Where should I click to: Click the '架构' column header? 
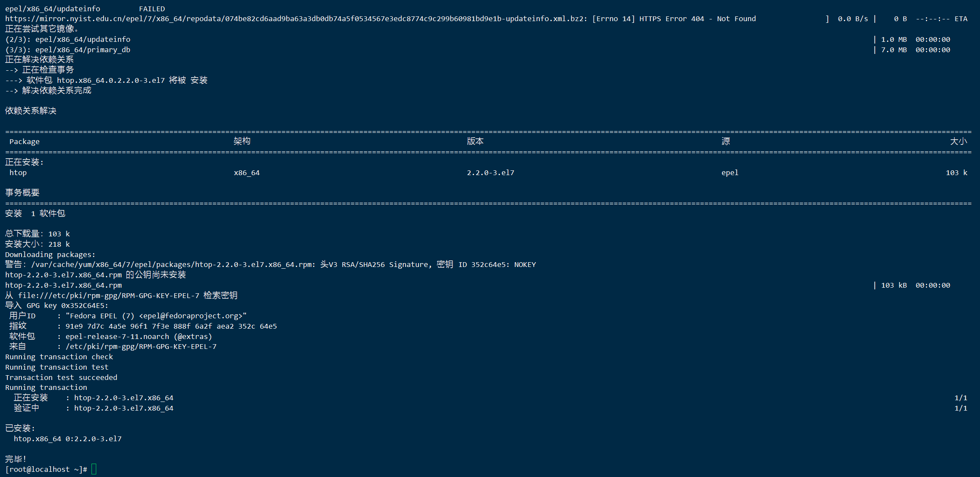point(242,141)
